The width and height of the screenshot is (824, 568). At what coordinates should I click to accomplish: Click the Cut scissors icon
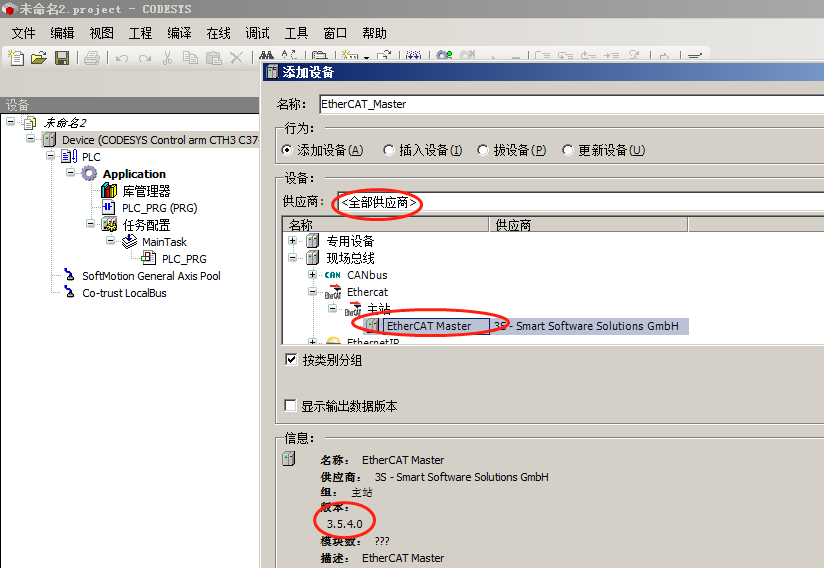[168, 58]
